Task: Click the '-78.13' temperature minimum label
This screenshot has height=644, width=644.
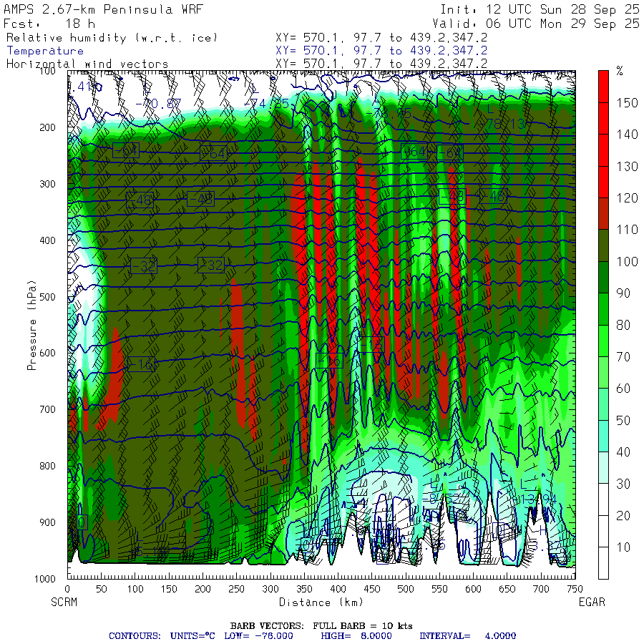Action: click(502, 124)
